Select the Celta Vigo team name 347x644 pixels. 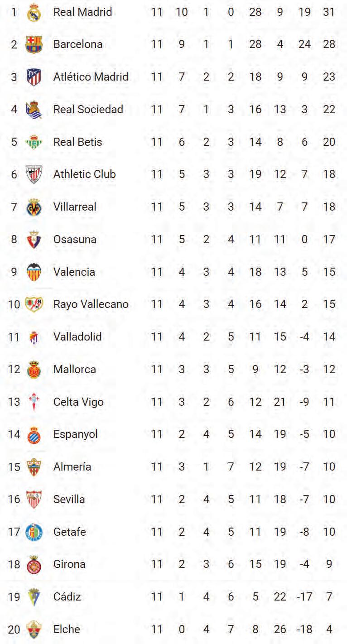(78, 402)
